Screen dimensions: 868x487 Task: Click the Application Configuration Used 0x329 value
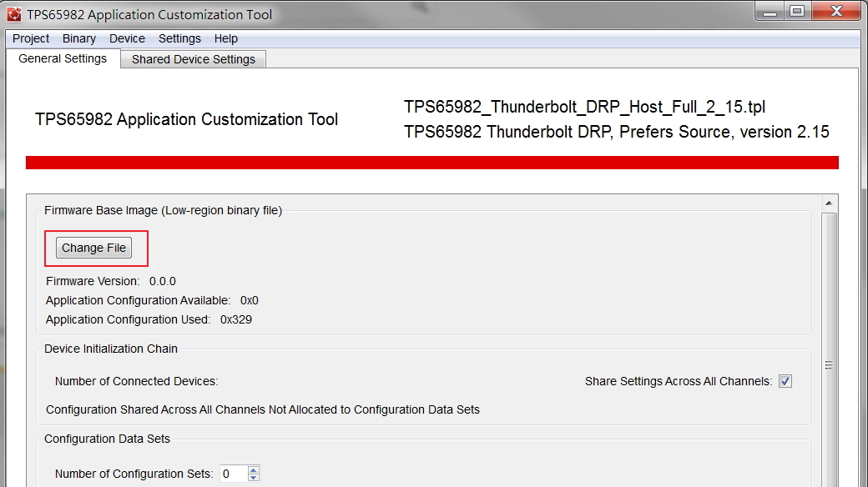(x=236, y=320)
